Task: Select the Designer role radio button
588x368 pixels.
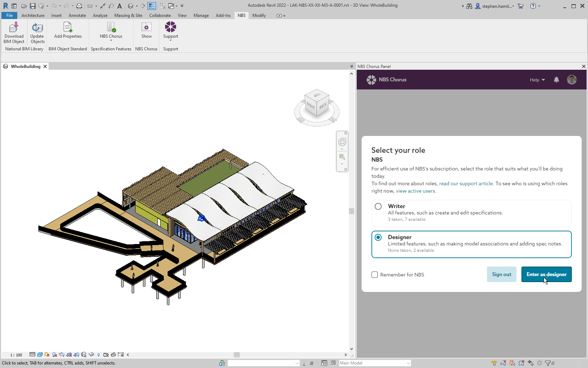Action: click(x=378, y=237)
